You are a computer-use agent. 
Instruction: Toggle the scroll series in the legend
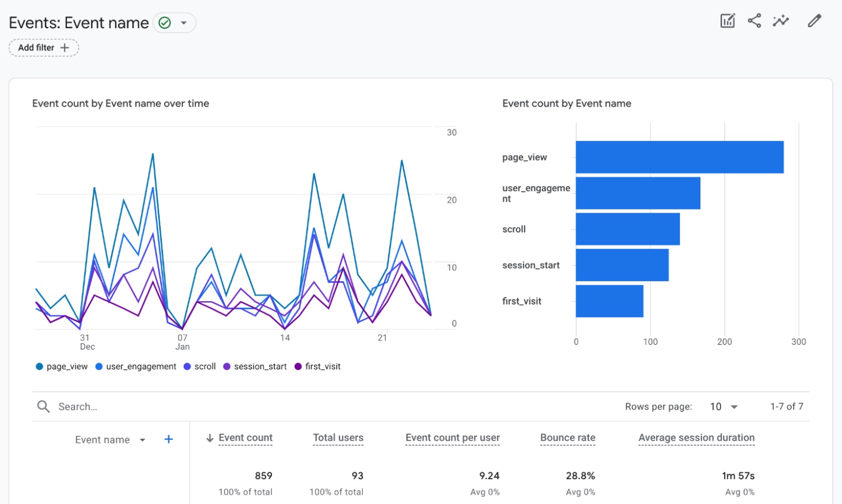coord(199,366)
